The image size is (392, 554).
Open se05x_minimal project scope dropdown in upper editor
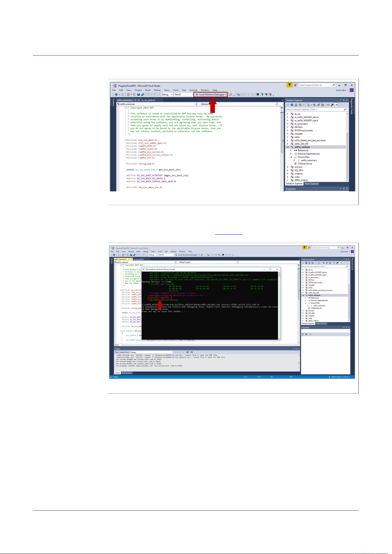[x=157, y=104]
